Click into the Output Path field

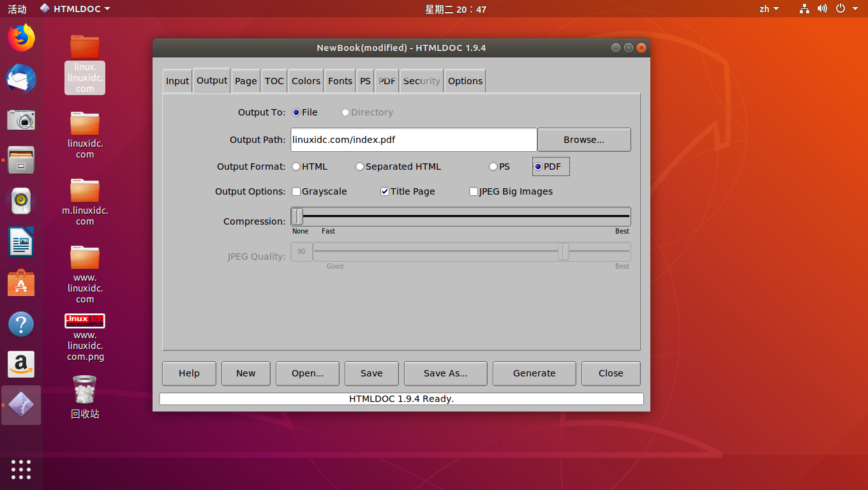pyautogui.click(x=414, y=140)
